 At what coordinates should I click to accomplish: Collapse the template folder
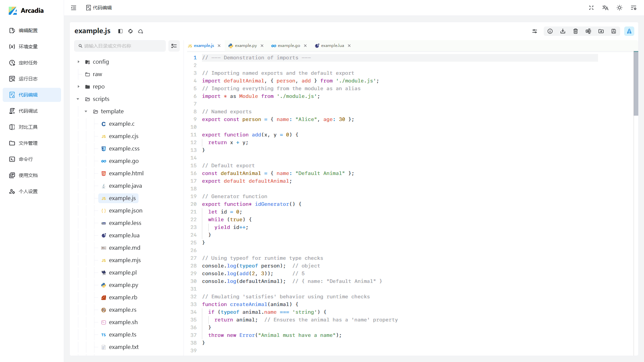click(x=86, y=111)
